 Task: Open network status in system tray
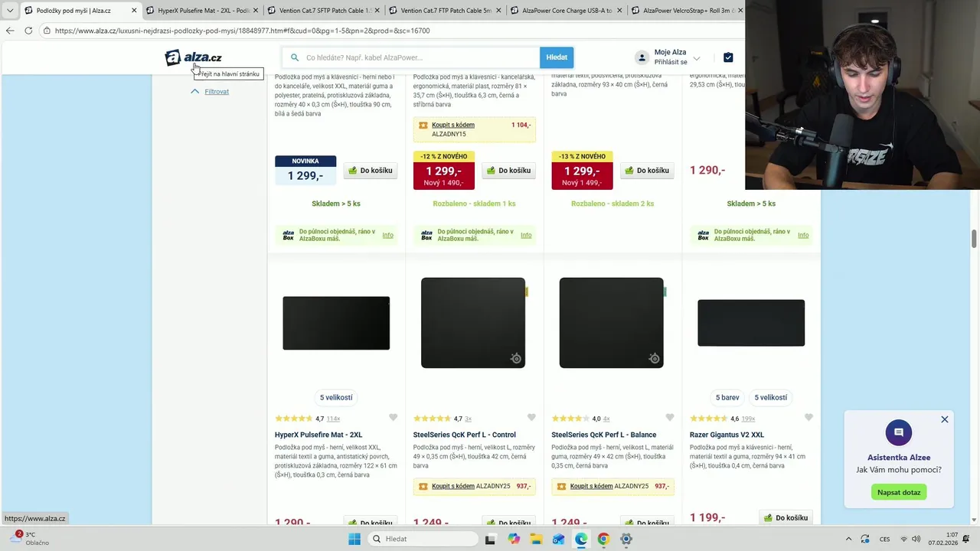pyautogui.click(x=903, y=539)
